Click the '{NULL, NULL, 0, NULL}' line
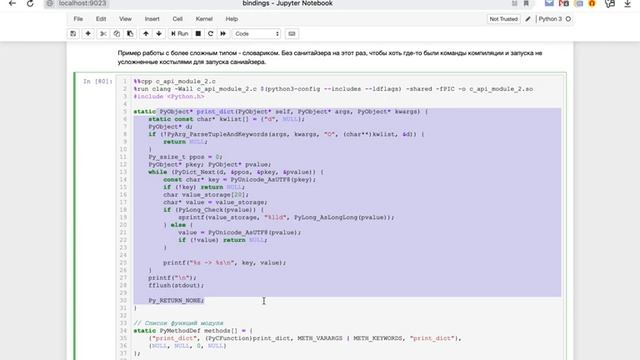The height and width of the screenshot is (360, 640). (187, 346)
